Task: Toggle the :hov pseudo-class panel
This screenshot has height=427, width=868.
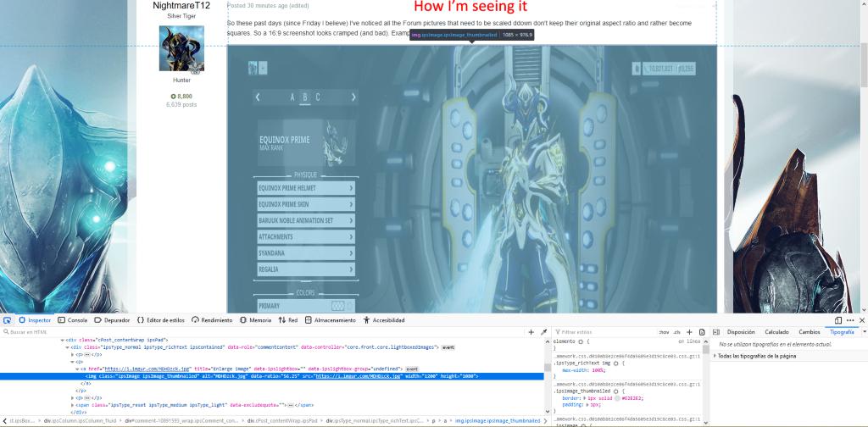Action: tap(665, 332)
